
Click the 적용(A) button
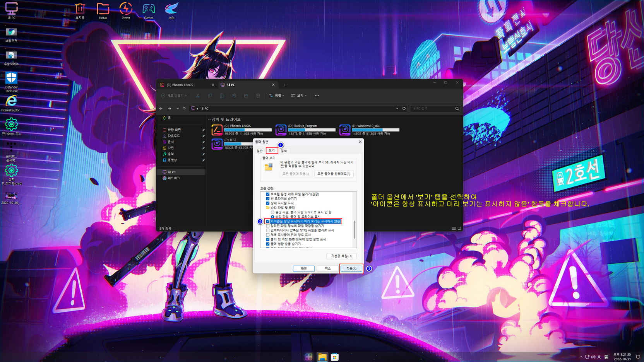[x=351, y=268]
